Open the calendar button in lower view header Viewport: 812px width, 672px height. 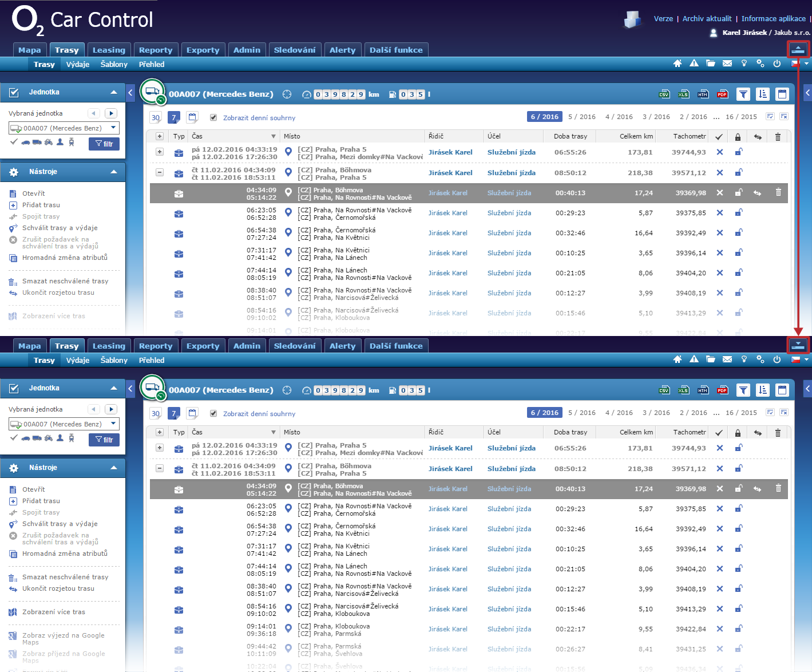click(x=782, y=390)
